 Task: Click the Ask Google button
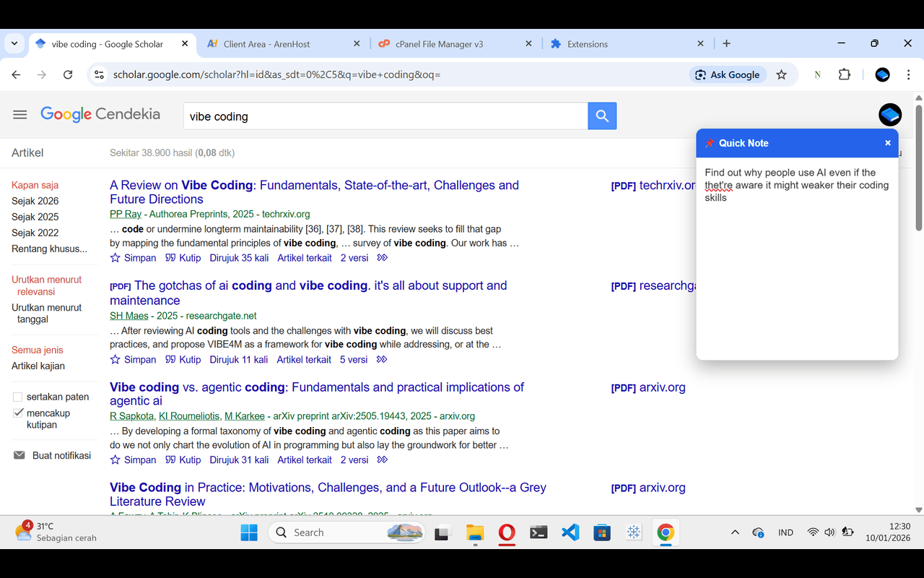coord(728,74)
